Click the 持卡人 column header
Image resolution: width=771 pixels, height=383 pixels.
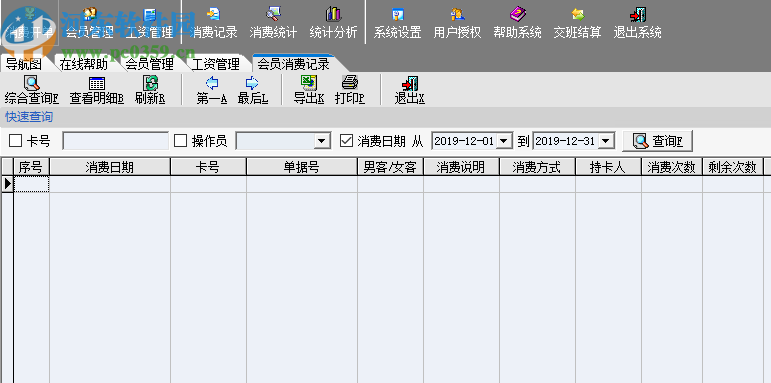608,167
